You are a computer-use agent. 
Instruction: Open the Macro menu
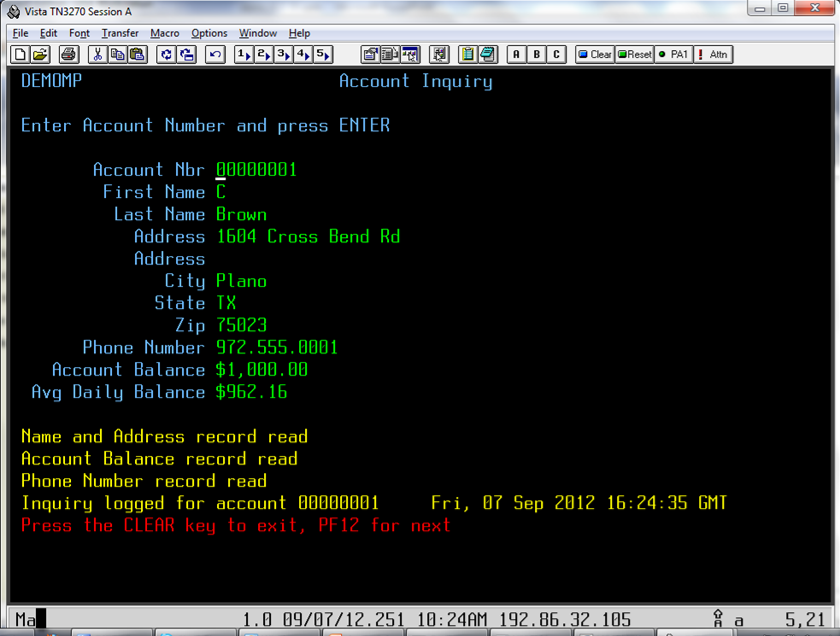(164, 33)
